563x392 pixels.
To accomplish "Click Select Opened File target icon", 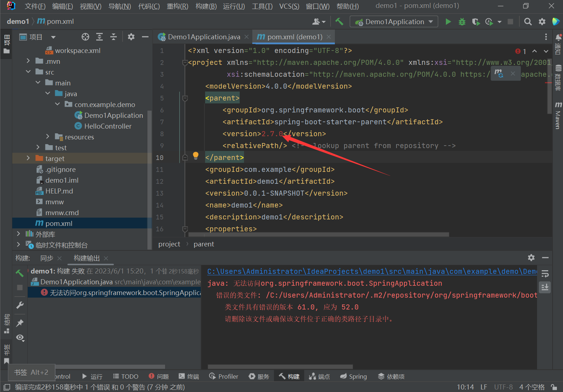I will pyautogui.click(x=85, y=37).
